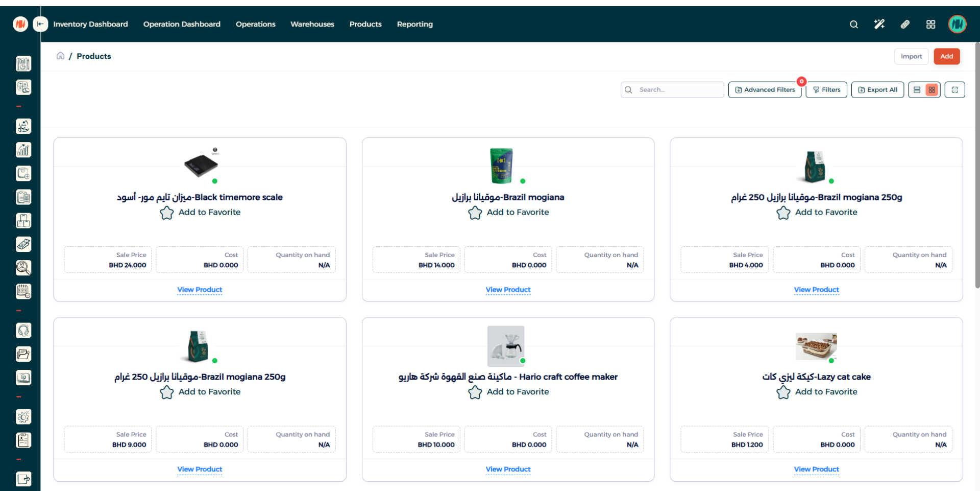Go to the Reporting menu
This screenshot has width=980, height=491.
point(414,24)
